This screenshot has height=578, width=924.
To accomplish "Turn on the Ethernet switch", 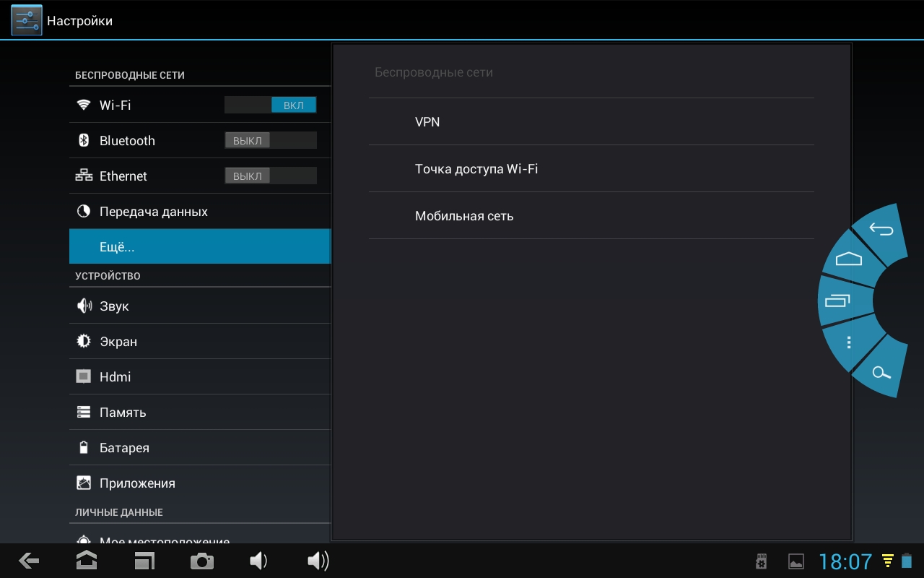I will click(271, 176).
